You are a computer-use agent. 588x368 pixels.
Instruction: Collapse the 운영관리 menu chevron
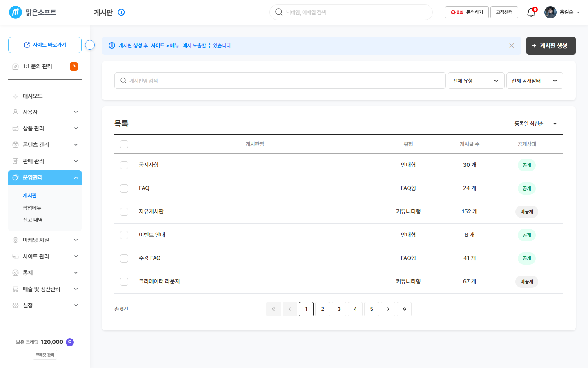[x=76, y=177]
